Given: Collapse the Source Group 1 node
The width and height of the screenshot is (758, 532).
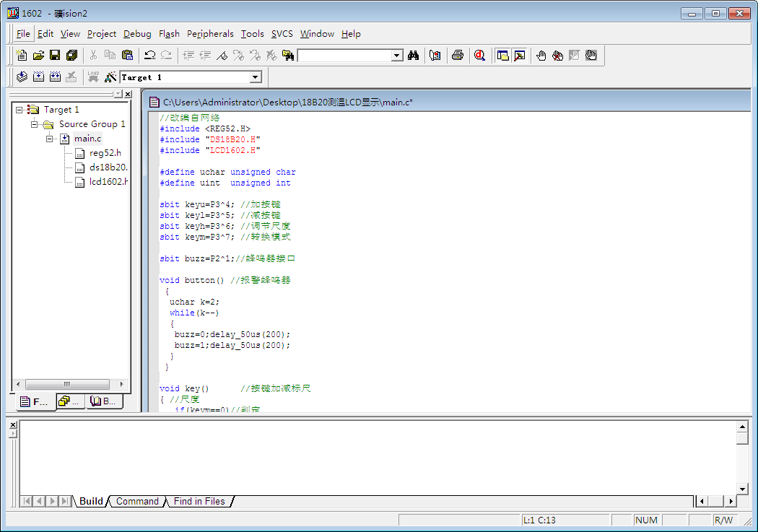Looking at the screenshot, I should point(35,124).
